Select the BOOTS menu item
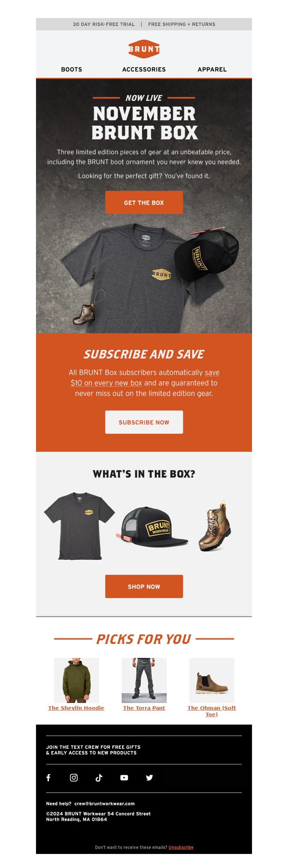Image resolution: width=288 pixels, height=868 pixels. 72,70
